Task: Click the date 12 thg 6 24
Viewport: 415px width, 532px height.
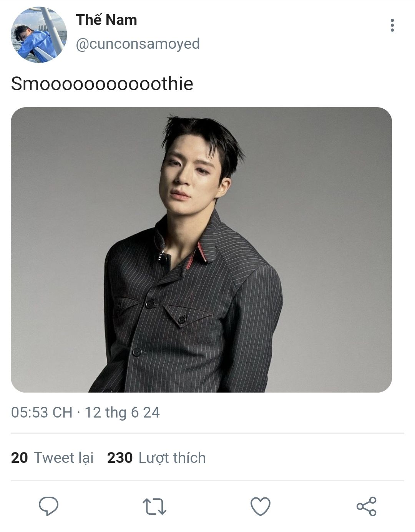Action: (x=122, y=413)
